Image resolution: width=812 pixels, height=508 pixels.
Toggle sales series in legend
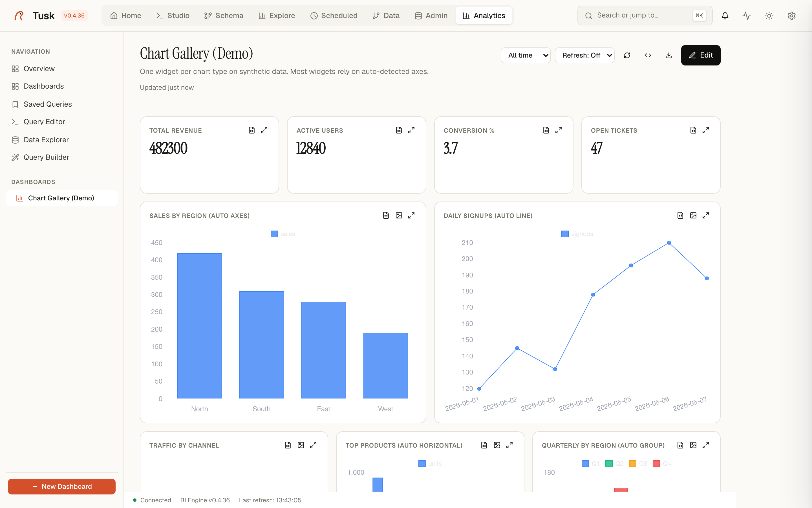[x=283, y=234]
